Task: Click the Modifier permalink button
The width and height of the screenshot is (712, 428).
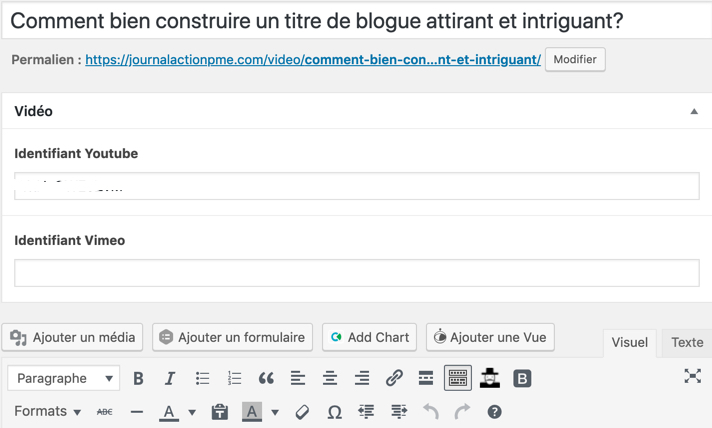Action: click(x=575, y=59)
